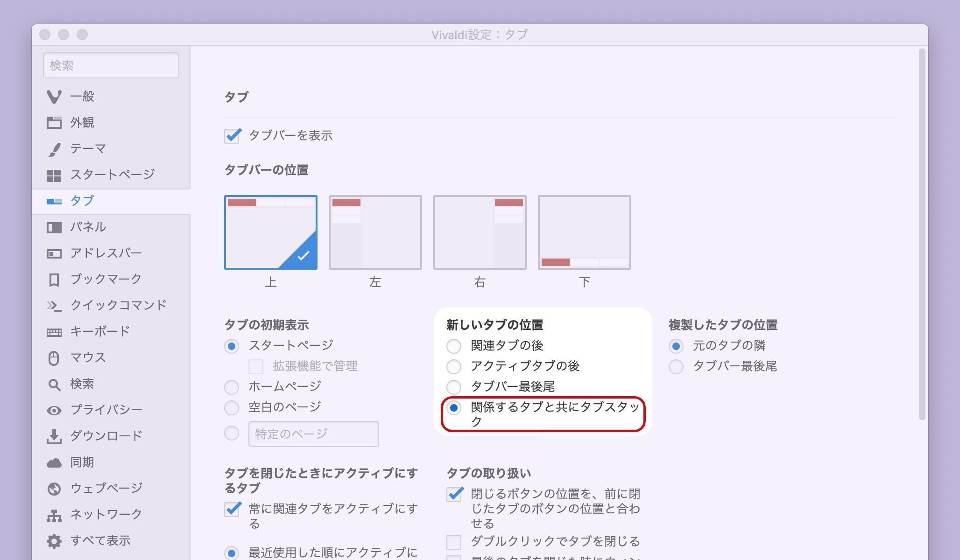
Task: Open ブックマーク via the bookmark icon
Action: (x=54, y=280)
